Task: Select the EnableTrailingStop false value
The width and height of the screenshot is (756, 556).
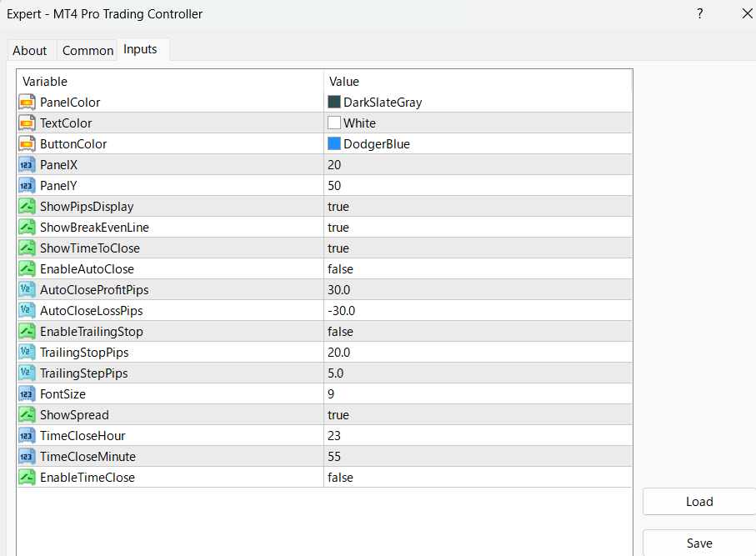Action: [340, 332]
